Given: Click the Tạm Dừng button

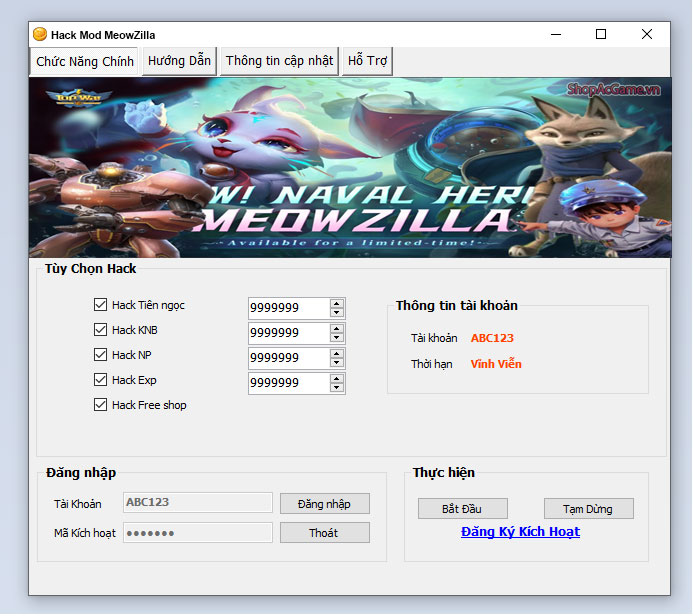Looking at the screenshot, I should coord(589,509).
